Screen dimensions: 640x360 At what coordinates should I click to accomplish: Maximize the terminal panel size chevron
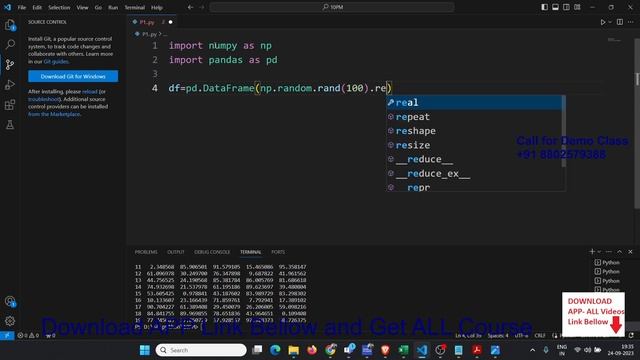point(620,252)
